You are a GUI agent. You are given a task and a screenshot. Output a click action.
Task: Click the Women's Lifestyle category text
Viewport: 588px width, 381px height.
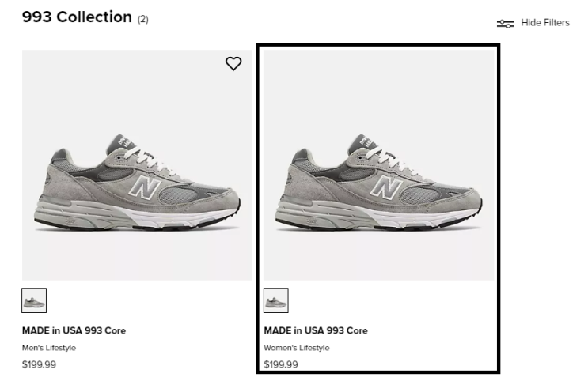[x=297, y=348]
